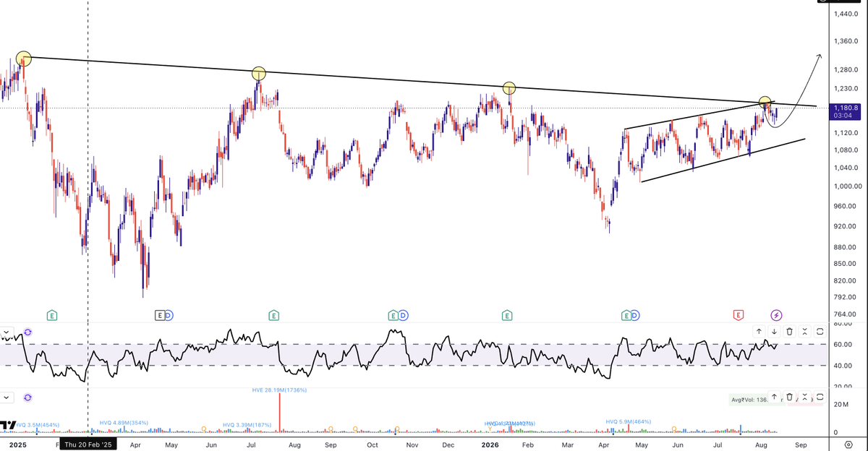Click the red upcoming earnings marker near July 2026
Viewport: 868px width, 451px height.
tap(739, 315)
